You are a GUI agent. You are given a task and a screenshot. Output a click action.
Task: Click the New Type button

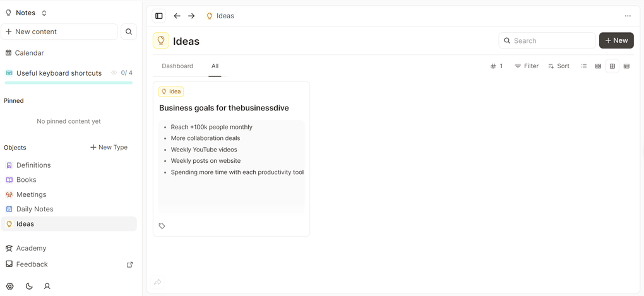click(x=109, y=147)
